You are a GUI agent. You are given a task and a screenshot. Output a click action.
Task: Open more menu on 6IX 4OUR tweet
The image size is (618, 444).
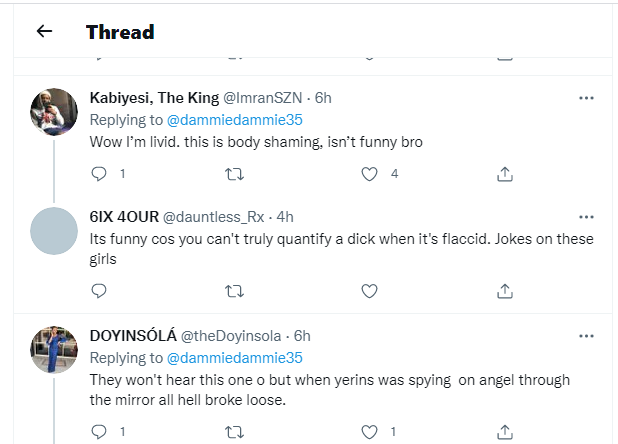(x=587, y=216)
